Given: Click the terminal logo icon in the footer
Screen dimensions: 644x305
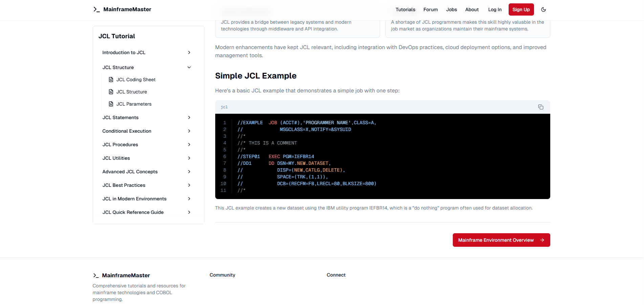Looking at the screenshot, I should point(96,275).
